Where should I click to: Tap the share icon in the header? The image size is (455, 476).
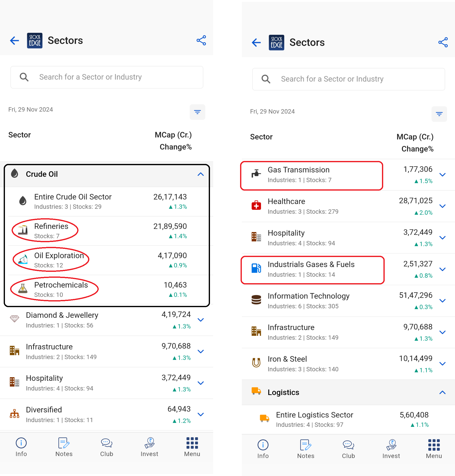click(201, 40)
